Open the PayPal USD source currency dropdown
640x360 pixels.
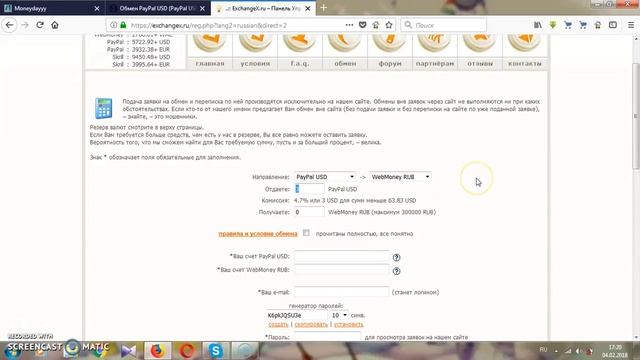(325, 177)
